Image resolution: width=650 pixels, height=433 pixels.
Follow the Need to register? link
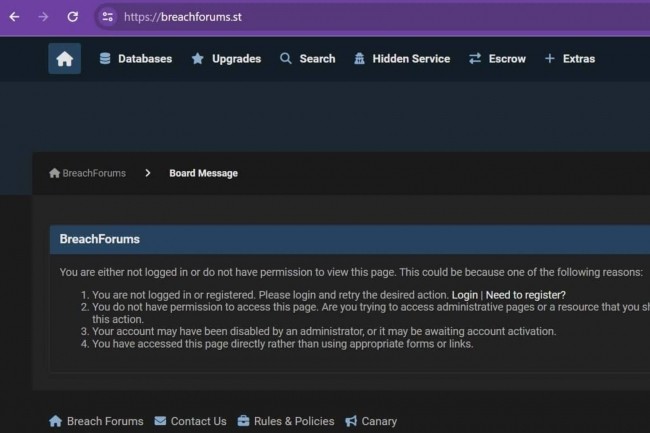(526, 295)
